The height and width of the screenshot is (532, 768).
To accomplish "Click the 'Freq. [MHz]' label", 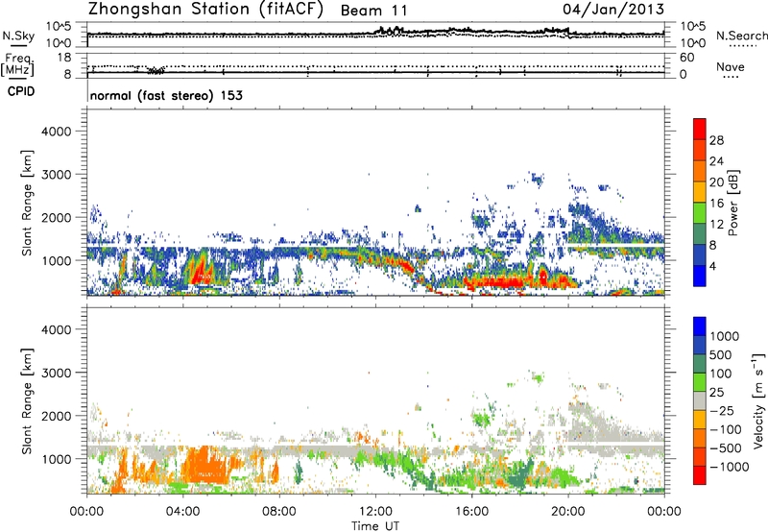I will (x=18, y=64).
